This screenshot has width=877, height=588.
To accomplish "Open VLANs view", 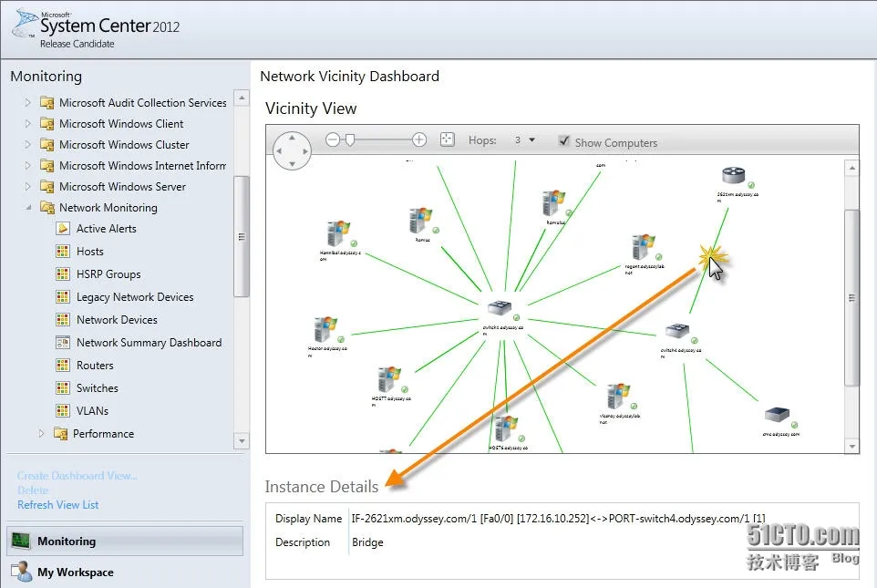I will pyautogui.click(x=92, y=410).
